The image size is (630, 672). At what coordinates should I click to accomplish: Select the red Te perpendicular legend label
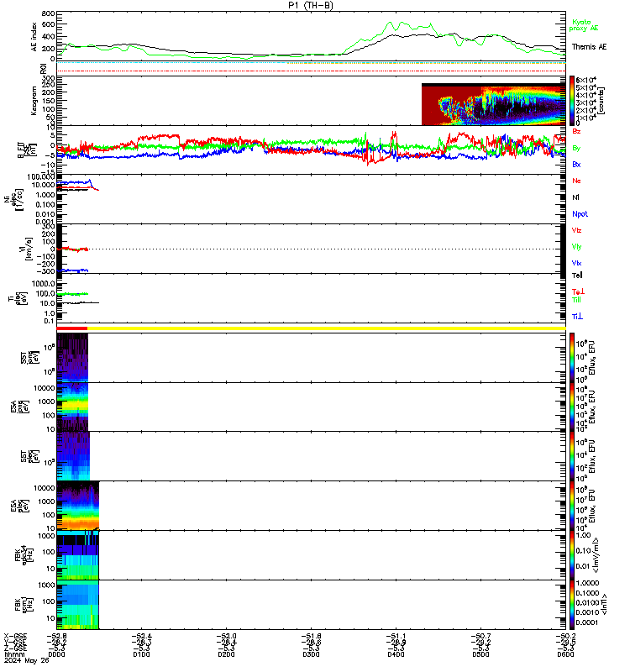[x=578, y=291]
